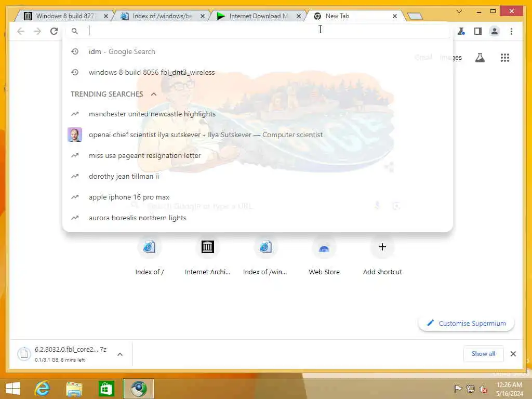Select windows 8 build 8056 history suggestion

coord(258,72)
